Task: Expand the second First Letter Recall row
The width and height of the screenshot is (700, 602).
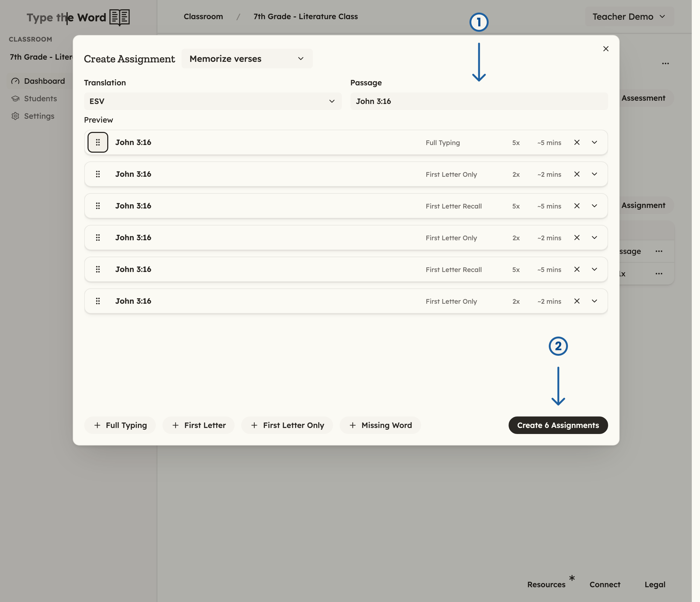Action: point(594,270)
